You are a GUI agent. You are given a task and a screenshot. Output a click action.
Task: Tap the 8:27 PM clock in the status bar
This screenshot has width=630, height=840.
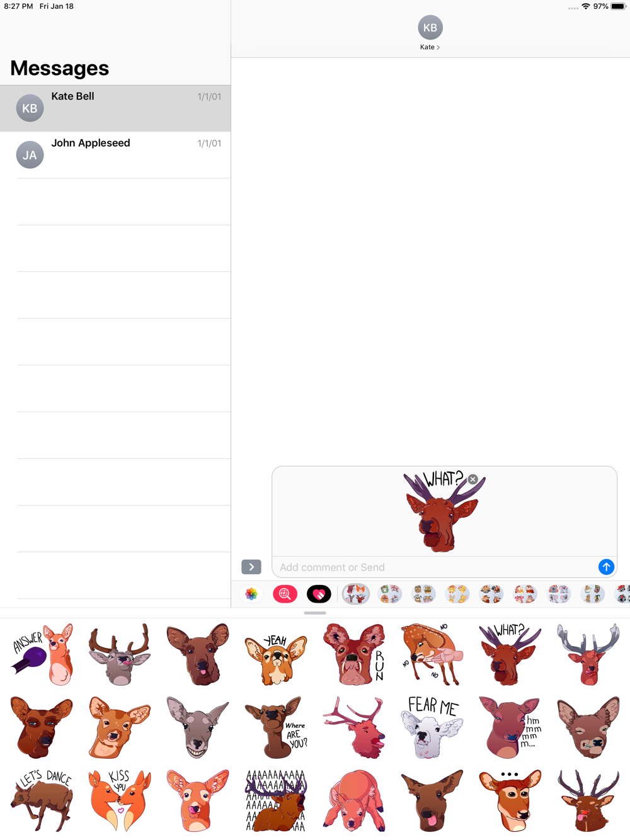click(x=19, y=6)
